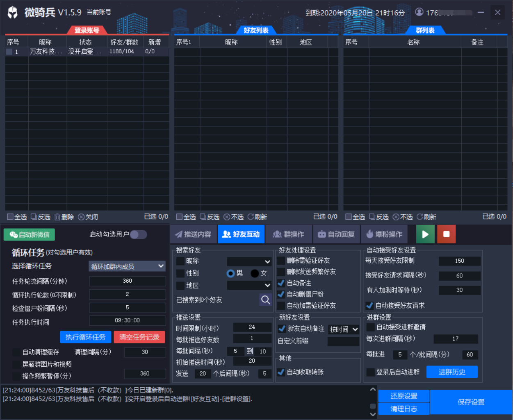Image resolution: width=513 pixels, height=420 pixels.
Task: Enable 删除需验证好友 checkbox
Action: (x=281, y=261)
